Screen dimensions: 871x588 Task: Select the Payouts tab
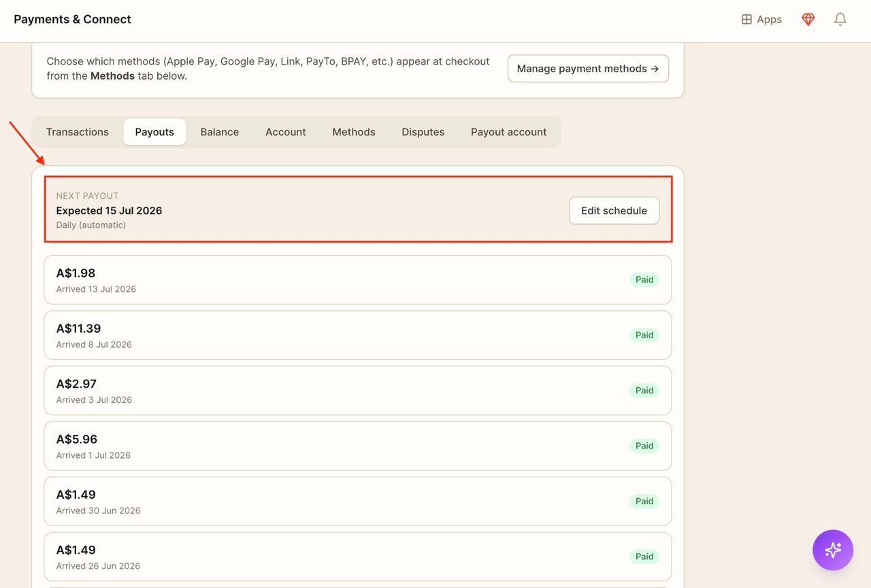(154, 132)
